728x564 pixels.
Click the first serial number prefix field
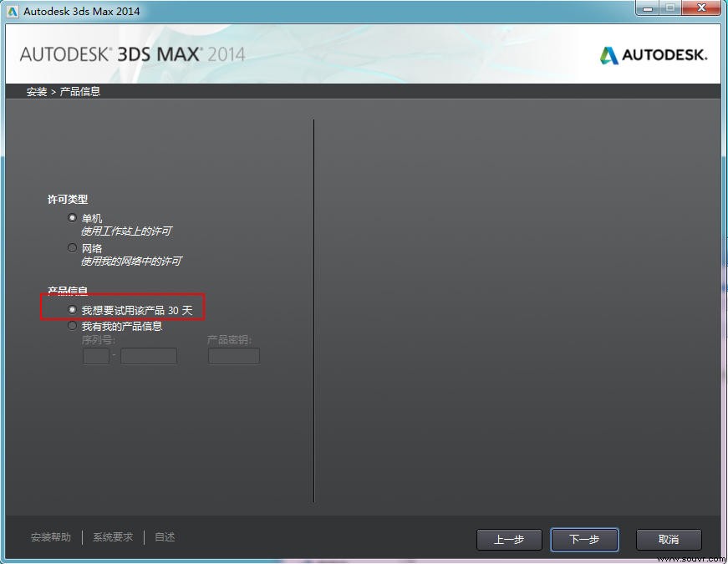(x=96, y=356)
